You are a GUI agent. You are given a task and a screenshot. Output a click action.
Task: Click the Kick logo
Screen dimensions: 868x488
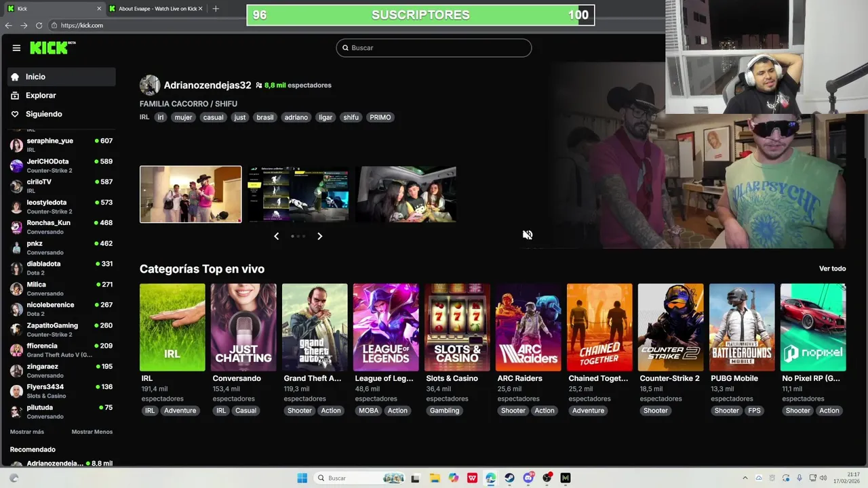52,47
